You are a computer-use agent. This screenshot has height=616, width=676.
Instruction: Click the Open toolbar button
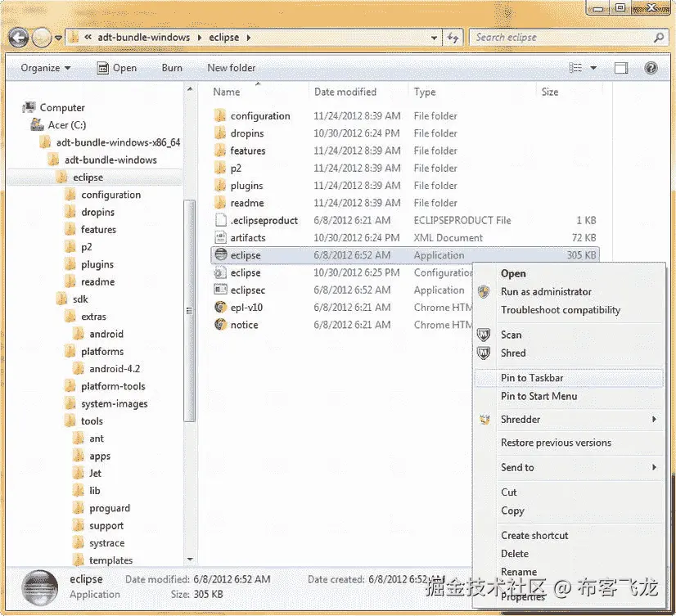[116, 68]
